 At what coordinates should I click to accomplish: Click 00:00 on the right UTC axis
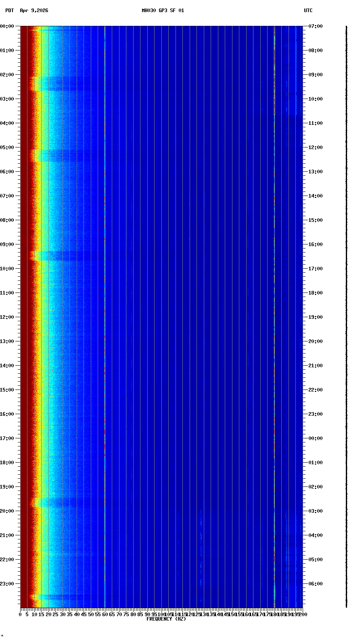[316, 438]
